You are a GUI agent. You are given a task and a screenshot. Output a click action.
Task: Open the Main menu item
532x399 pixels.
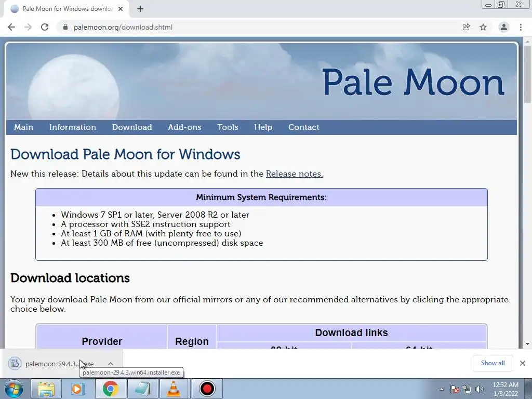23,127
